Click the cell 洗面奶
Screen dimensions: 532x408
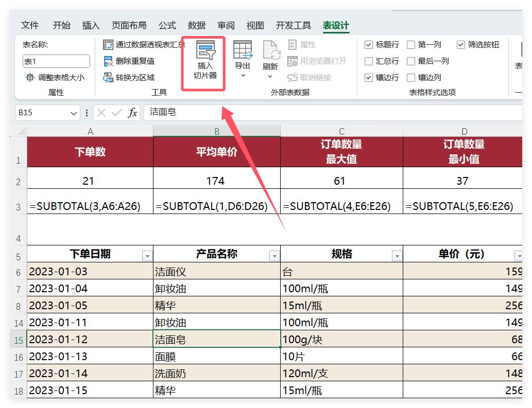click(217, 373)
